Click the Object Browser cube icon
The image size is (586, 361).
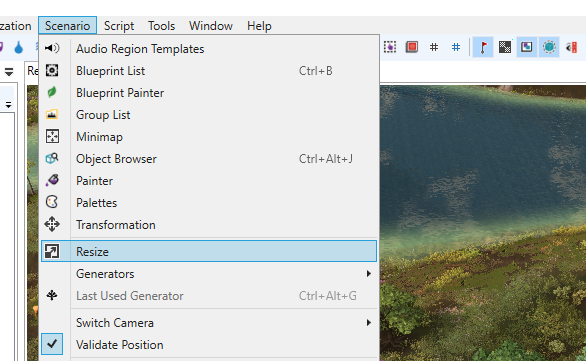pyautogui.click(x=52, y=158)
